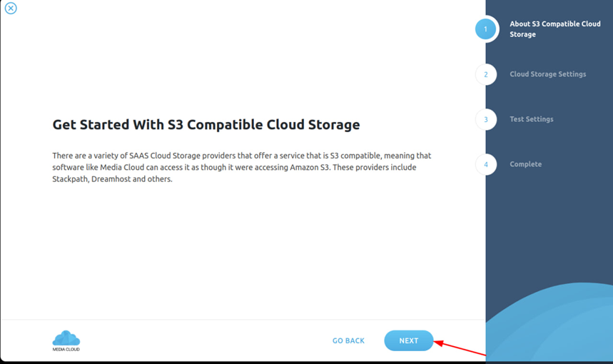613x364 pixels.
Task: Click the step 4 circle indicator
Action: 486,164
